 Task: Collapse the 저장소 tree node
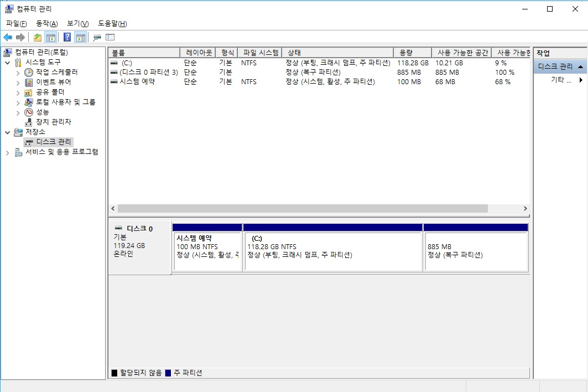7,132
